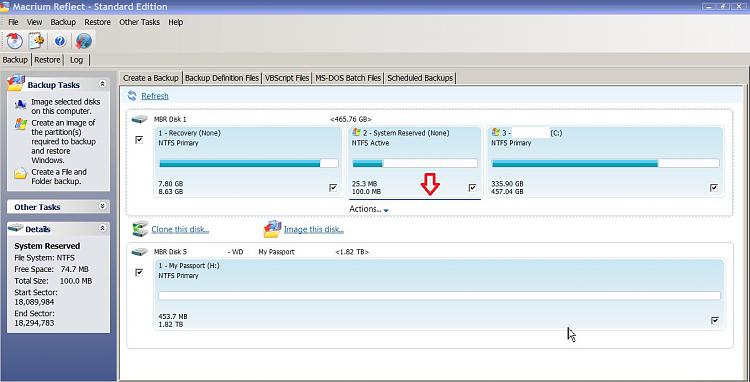Open the File menu
Viewport: 750px width, 382px height.
13,22
